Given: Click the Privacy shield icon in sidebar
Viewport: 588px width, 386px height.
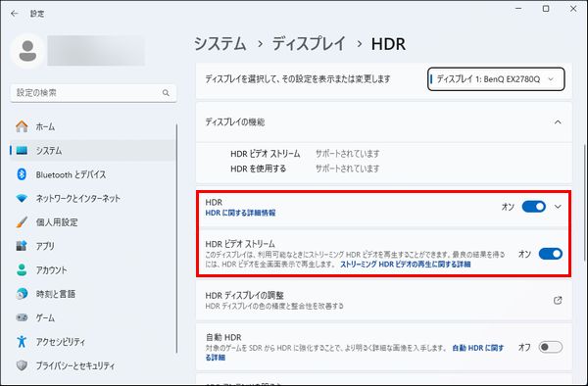Looking at the screenshot, I should [22, 365].
